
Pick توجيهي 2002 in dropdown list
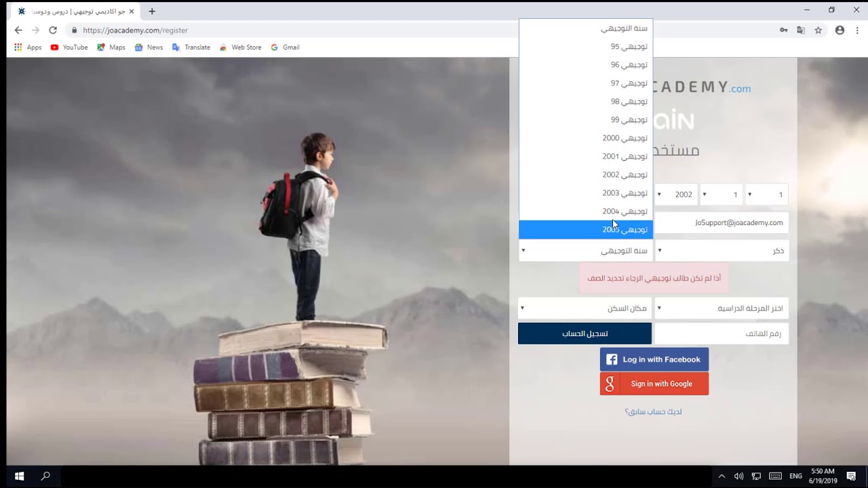pyautogui.click(x=586, y=175)
